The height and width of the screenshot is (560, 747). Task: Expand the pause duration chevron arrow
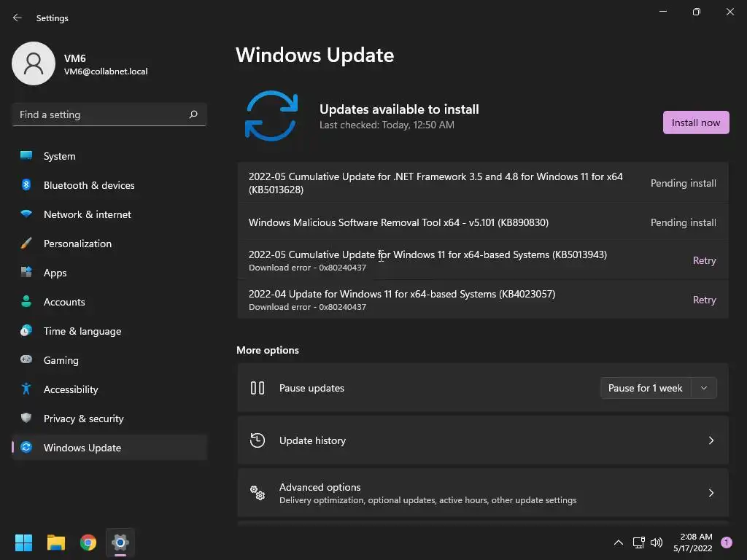[704, 388]
